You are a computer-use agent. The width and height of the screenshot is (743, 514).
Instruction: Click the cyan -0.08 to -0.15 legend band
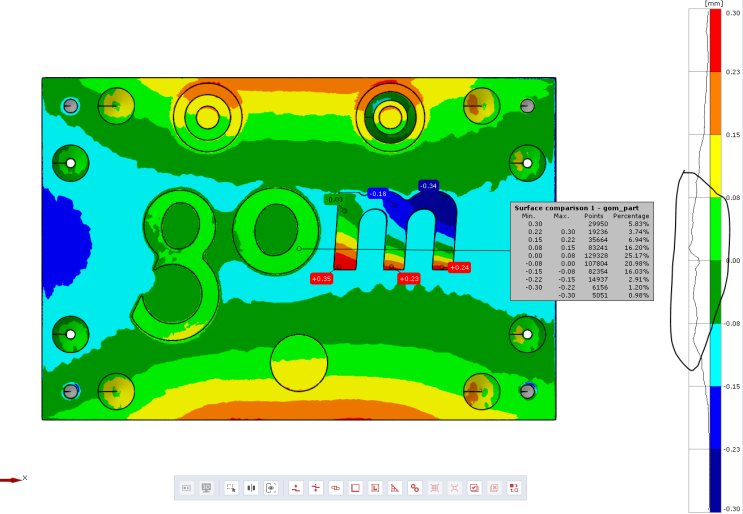[715, 355]
